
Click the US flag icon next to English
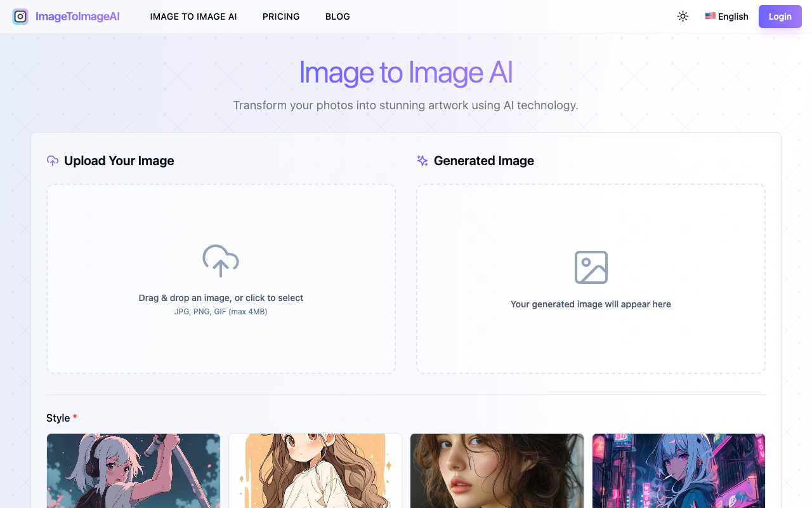tap(710, 16)
